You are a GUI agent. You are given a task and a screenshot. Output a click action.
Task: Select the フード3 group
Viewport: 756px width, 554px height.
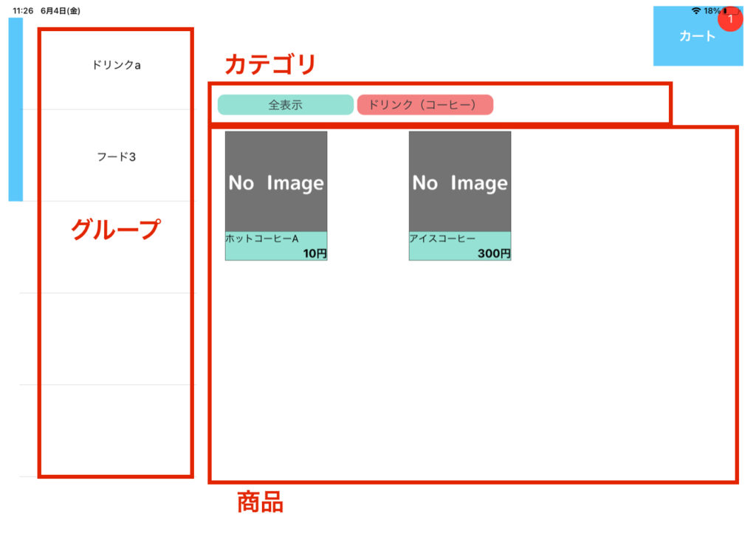[116, 157]
